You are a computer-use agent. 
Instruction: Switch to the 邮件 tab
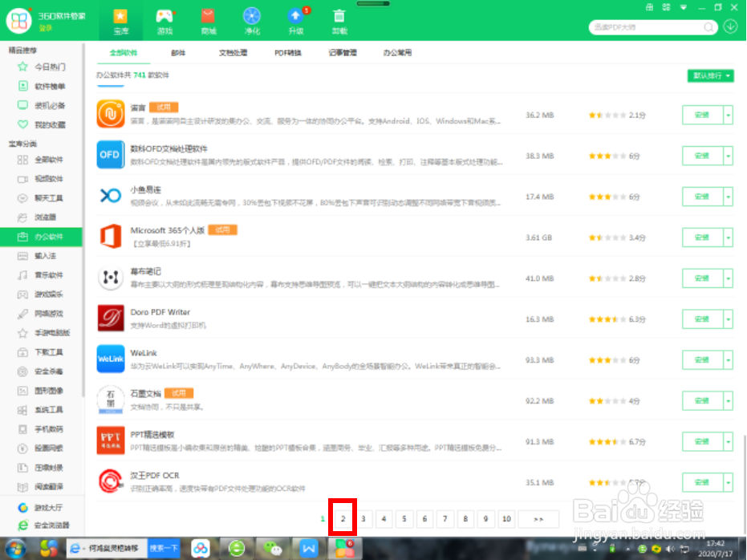tap(178, 53)
